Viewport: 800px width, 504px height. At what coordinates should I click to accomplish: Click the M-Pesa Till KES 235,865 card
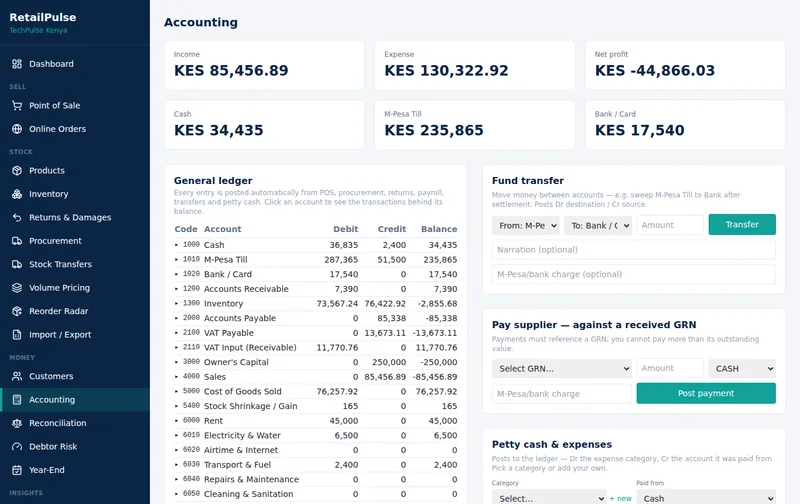[474, 125]
